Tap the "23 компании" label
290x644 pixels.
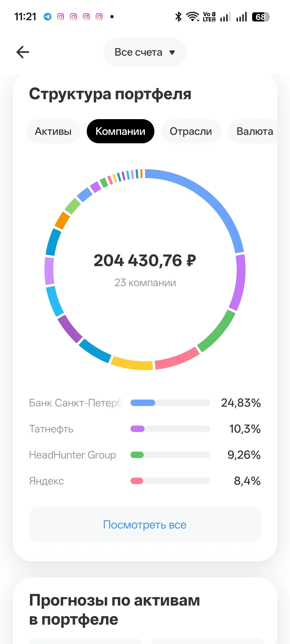pos(145,283)
